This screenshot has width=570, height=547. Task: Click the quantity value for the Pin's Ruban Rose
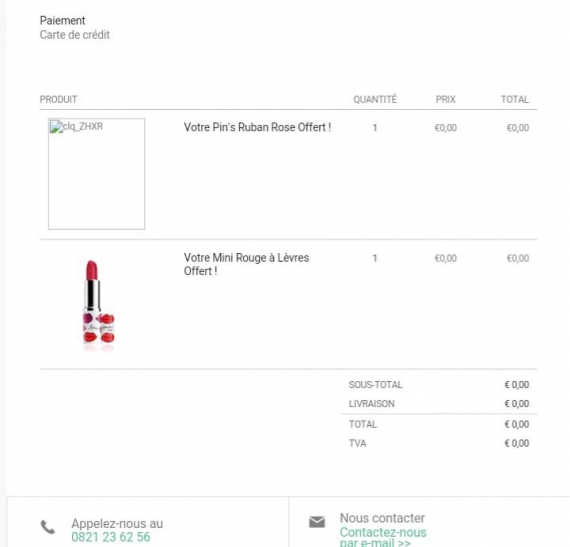click(375, 128)
